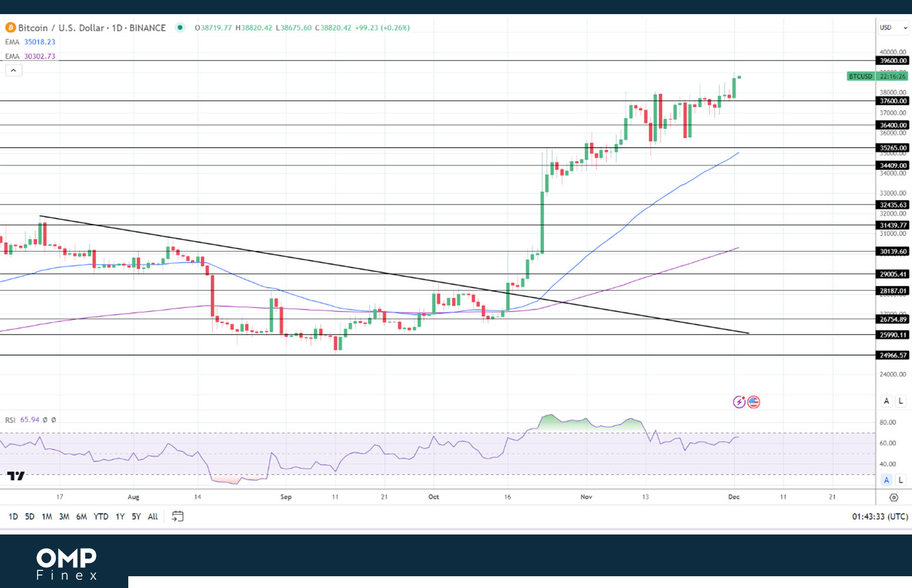
Task: Select the 1D time range
Action: (x=13, y=516)
